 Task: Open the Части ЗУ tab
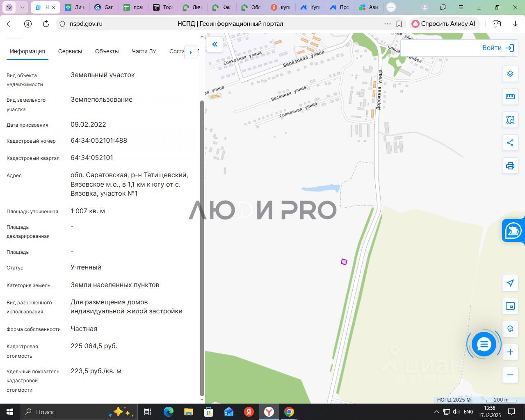(144, 51)
